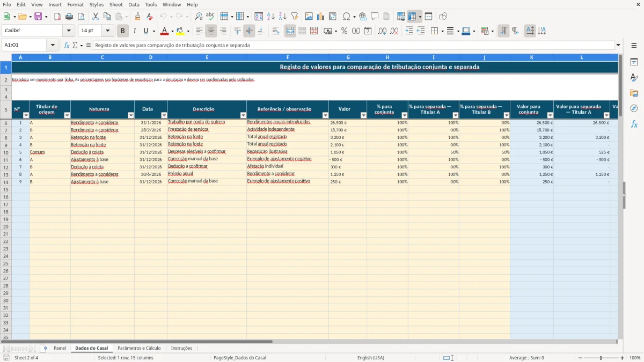
Task: Toggle the AutoFilter funnel icon
Action: point(294,17)
